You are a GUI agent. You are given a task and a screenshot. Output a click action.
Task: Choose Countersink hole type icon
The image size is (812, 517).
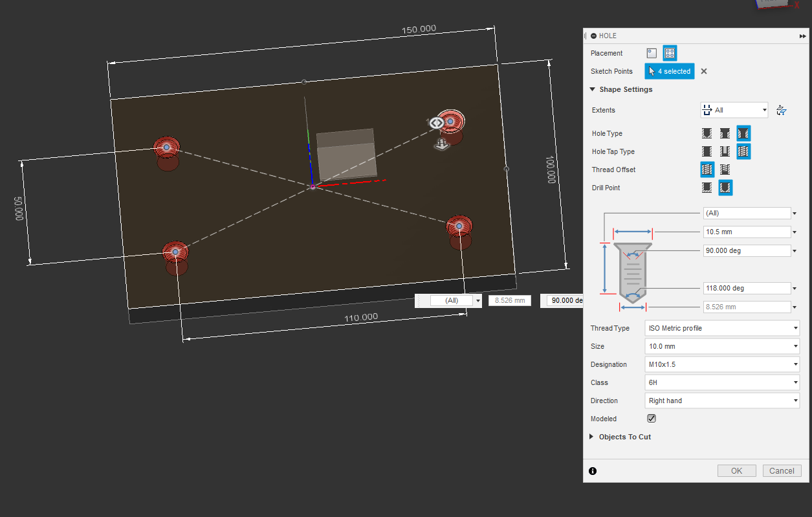[x=743, y=133]
